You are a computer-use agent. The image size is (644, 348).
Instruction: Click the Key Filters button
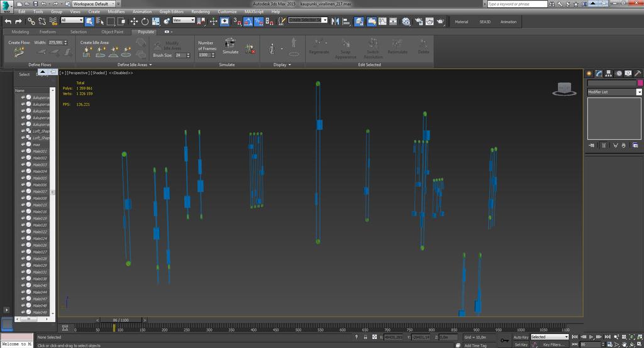[552, 345]
